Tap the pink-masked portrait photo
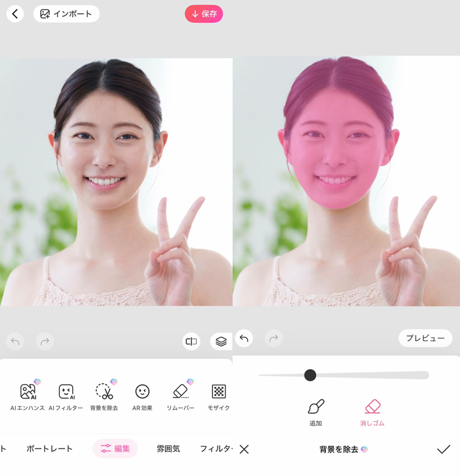This screenshot has height=476, width=460. point(346,181)
